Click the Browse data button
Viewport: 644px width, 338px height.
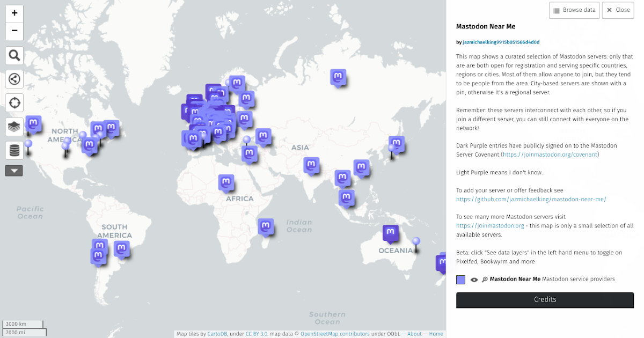click(574, 10)
